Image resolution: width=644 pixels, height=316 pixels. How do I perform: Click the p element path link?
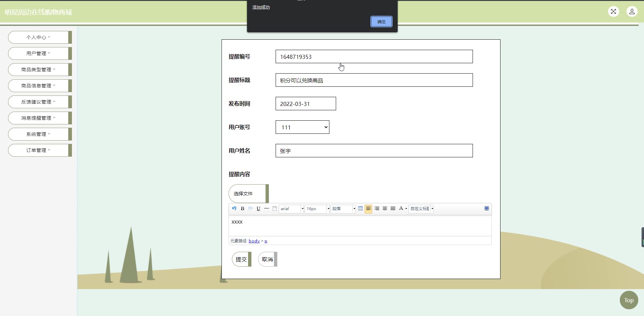(266, 241)
